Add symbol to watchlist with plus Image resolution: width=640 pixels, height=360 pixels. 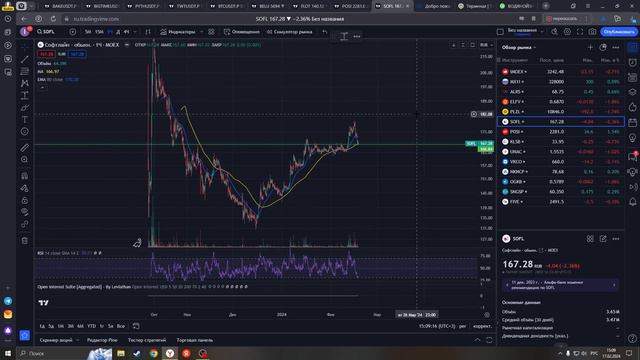click(x=590, y=47)
